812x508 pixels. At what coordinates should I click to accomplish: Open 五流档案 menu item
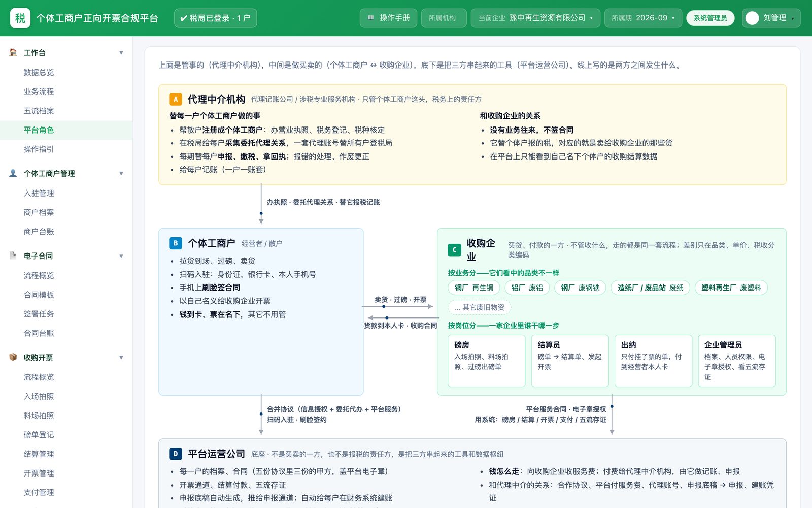[66, 111]
